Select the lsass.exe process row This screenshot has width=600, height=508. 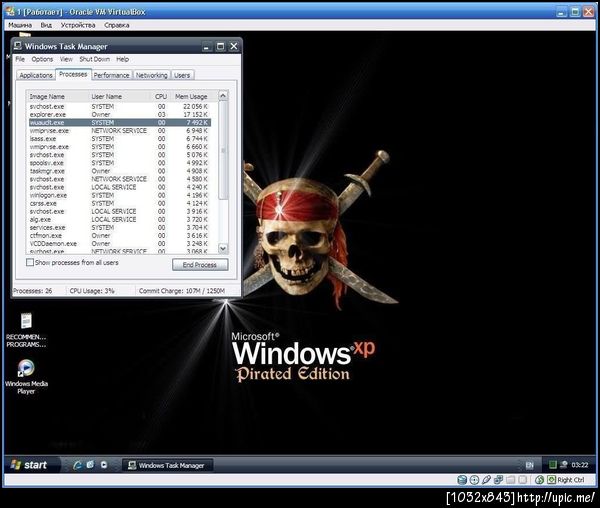point(119,139)
